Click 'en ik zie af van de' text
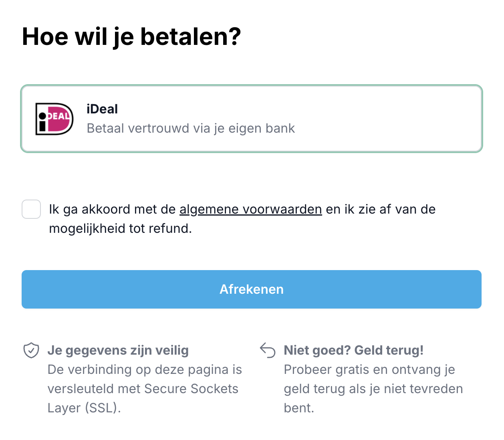The width and height of the screenshot is (504, 440). pyautogui.click(x=380, y=209)
